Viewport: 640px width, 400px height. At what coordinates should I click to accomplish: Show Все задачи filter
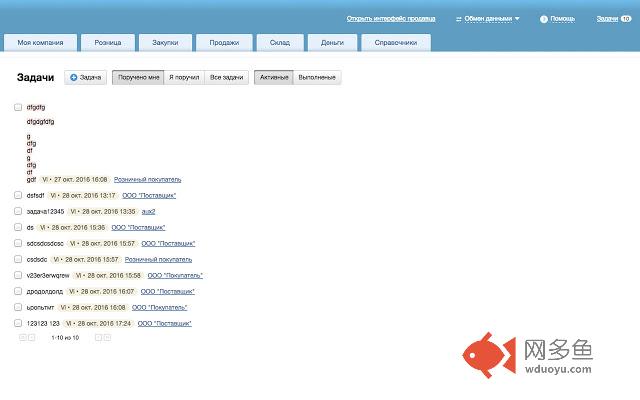pyautogui.click(x=227, y=78)
